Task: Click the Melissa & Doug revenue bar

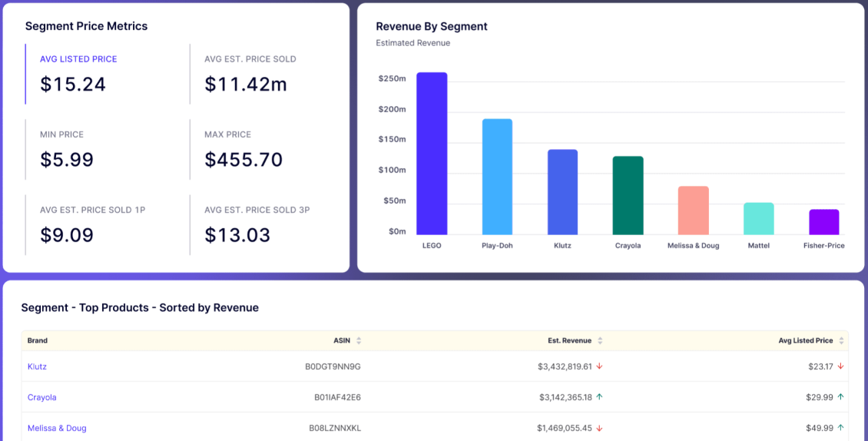Action: coord(694,211)
